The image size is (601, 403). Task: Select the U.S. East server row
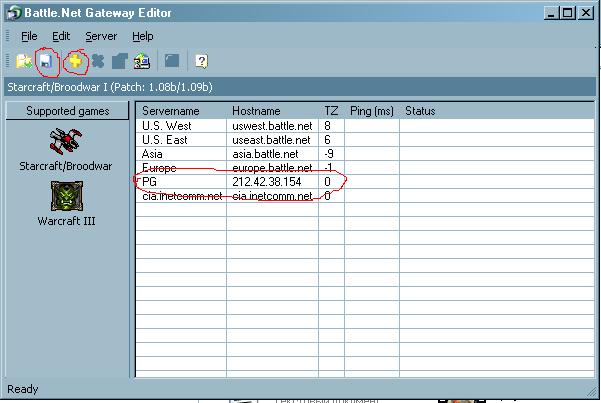pos(365,140)
